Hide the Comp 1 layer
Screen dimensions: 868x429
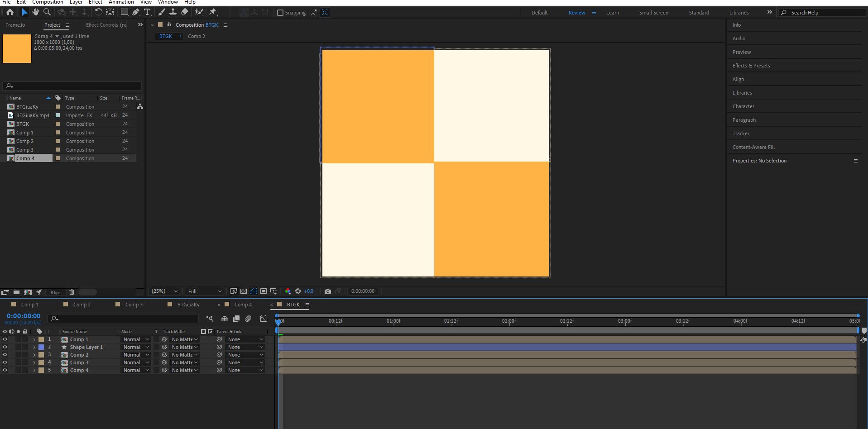coord(5,339)
